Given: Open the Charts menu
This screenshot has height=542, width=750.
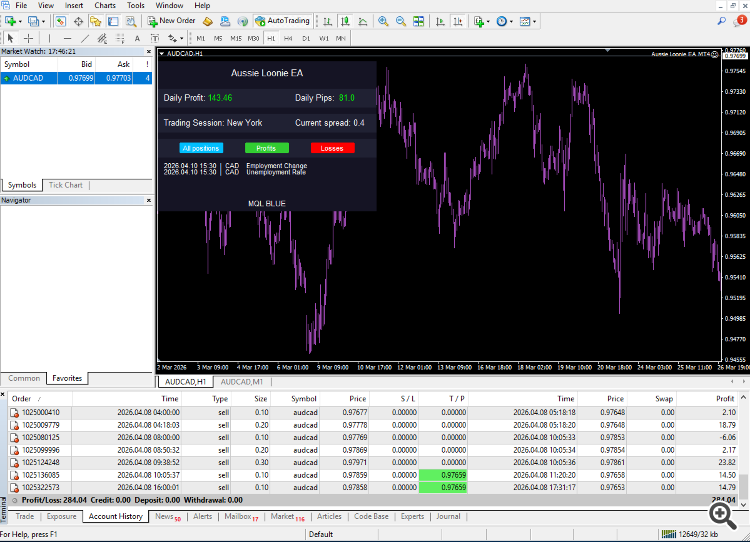Looking at the screenshot, I should [x=105, y=5].
